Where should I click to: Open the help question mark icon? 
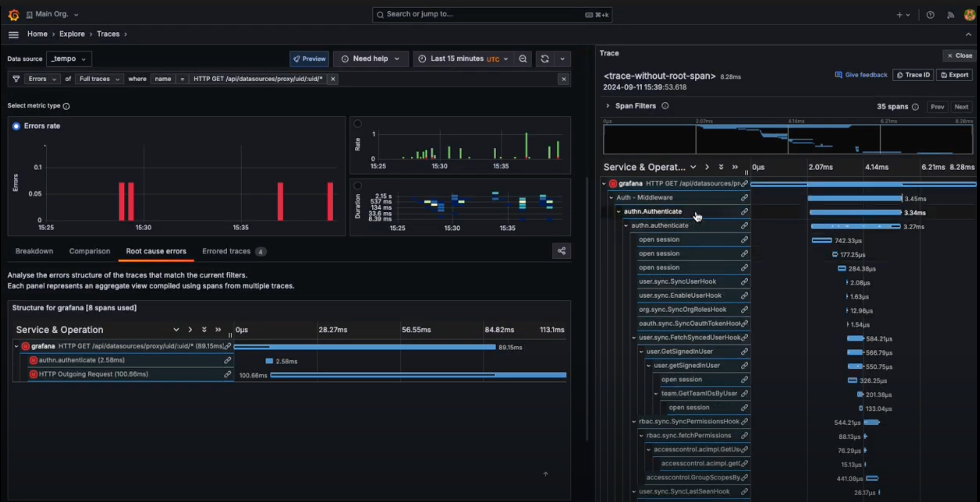click(930, 15)
